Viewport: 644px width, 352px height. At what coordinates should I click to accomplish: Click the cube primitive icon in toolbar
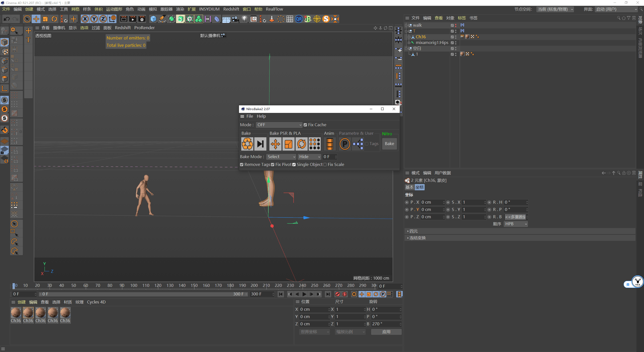click(x=153, y=19)
